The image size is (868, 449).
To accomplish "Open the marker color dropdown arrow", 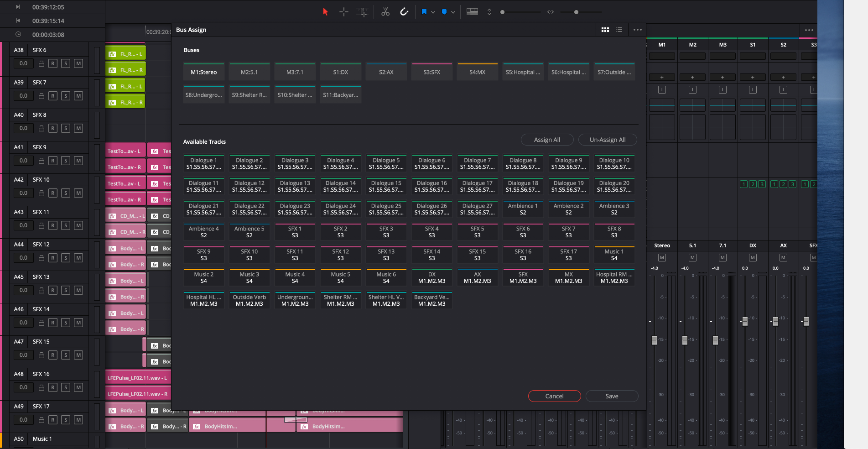I will click(453, 12).
